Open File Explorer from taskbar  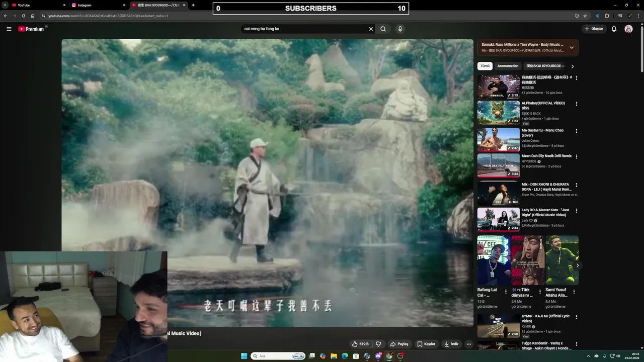click(x=334, y=356)
